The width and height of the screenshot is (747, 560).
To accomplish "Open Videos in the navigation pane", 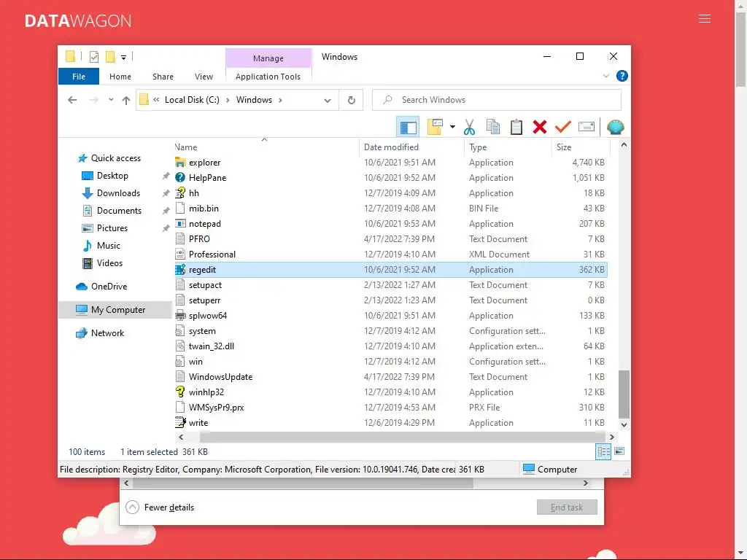I will (109, 263).
